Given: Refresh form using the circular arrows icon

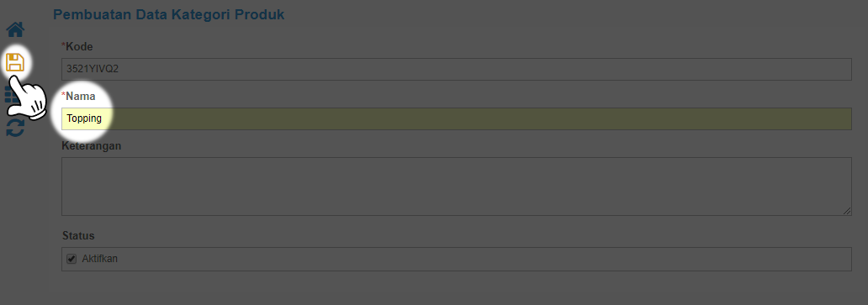Looking at the screenshot, I should (x=15, y=128).
